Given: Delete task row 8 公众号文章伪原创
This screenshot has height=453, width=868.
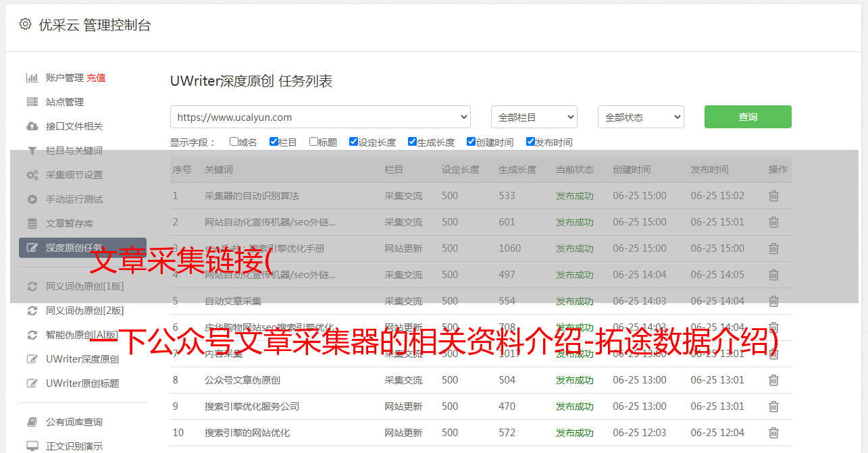Looking at the screenshot, I should coord(773,380).
